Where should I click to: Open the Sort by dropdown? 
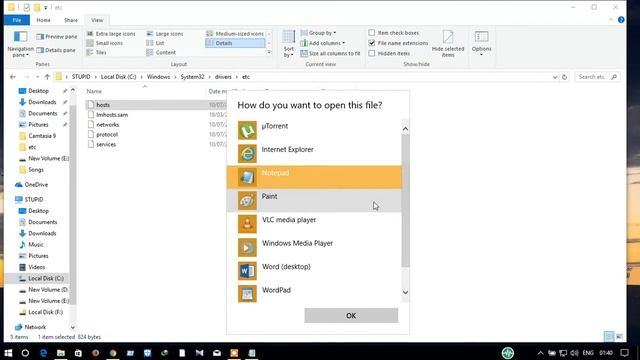click(289, 44)
